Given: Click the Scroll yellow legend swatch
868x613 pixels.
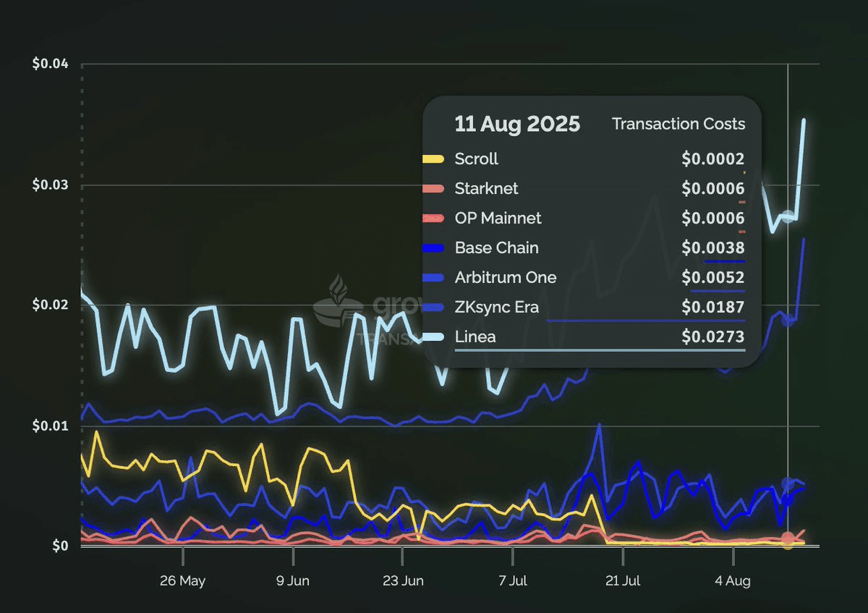Looking at the screenshot, I should [x=433, y=158].
